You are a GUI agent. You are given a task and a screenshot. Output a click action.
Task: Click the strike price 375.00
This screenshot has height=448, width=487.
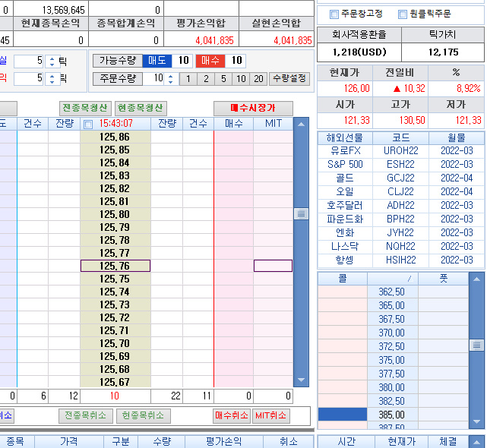[x=391, y=361]
